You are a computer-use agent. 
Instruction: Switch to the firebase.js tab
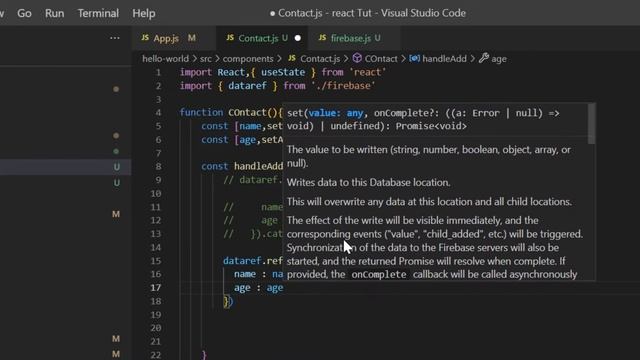coord(354,38)
